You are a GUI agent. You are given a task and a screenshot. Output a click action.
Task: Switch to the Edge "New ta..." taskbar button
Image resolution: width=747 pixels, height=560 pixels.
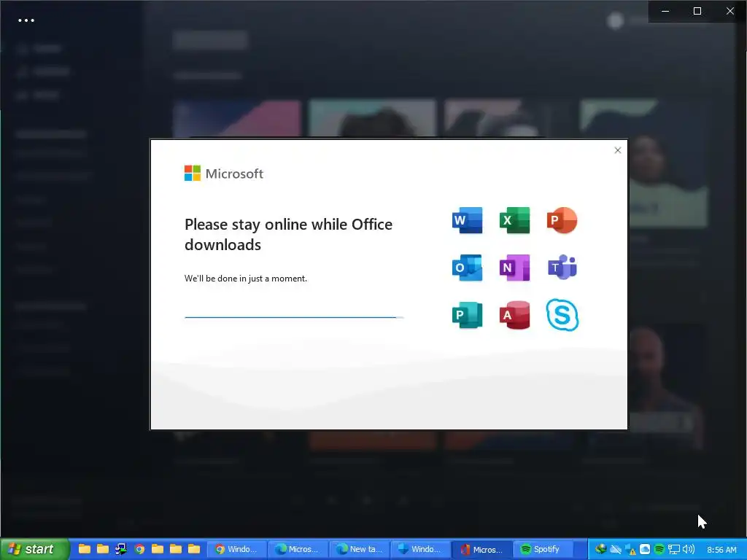click(x=359, y=549)
